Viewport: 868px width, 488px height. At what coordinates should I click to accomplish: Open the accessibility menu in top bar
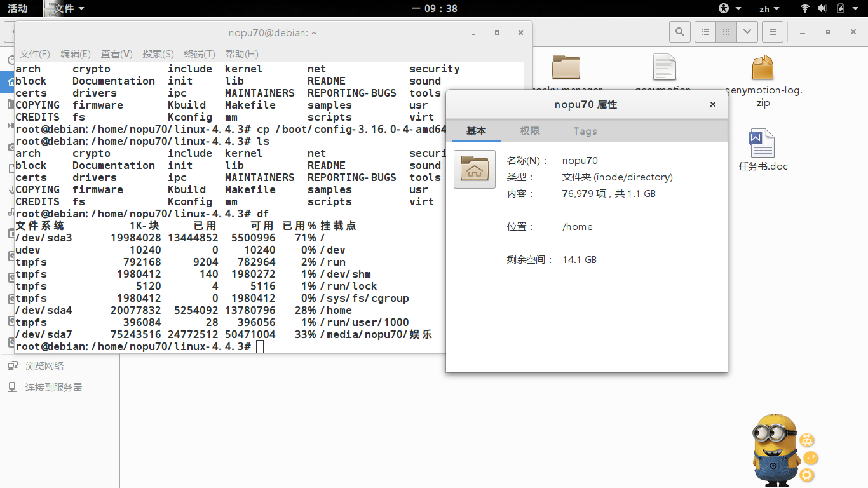725,8
